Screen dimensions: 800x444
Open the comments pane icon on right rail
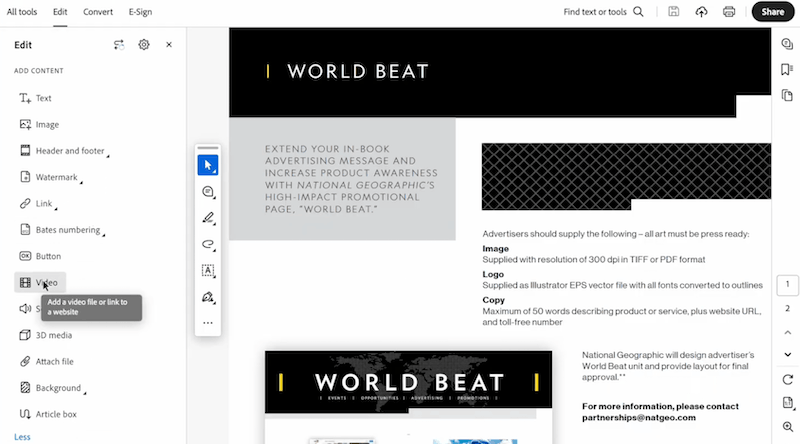click(x=787, y=44)
